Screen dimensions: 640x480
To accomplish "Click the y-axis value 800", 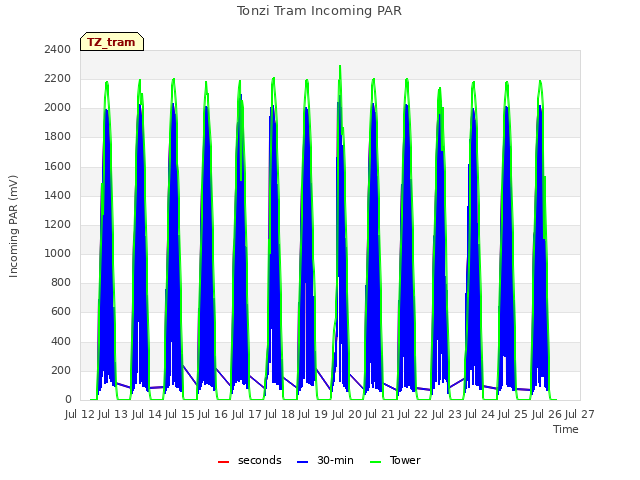I will (x=61, y=282).
